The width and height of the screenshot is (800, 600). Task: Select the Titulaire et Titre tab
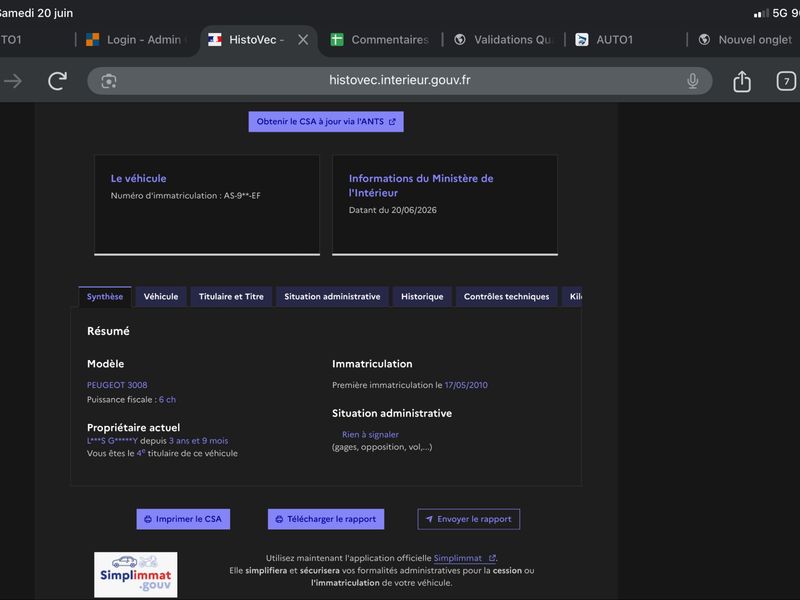231,296
